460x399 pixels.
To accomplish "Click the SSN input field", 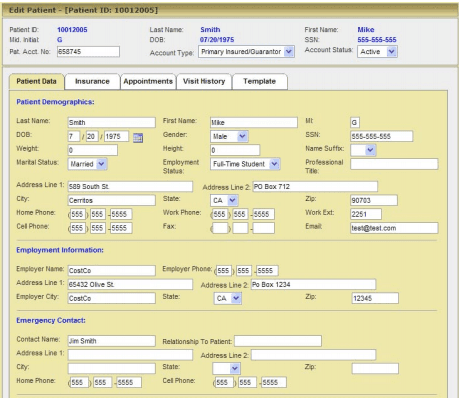I will tap(381, 136).
